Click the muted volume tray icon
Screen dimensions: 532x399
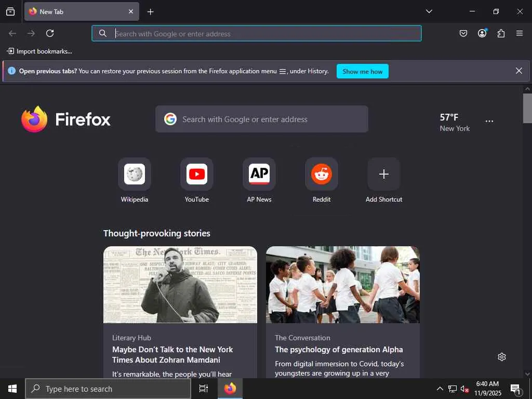click(464, 389)
